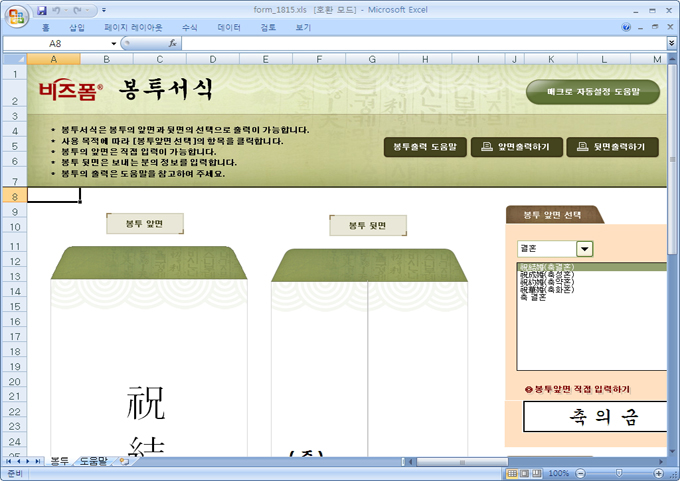Expand the 결혼 envelope category dropdown
Viewport: 680px width, 481px height.
(585, 249)
